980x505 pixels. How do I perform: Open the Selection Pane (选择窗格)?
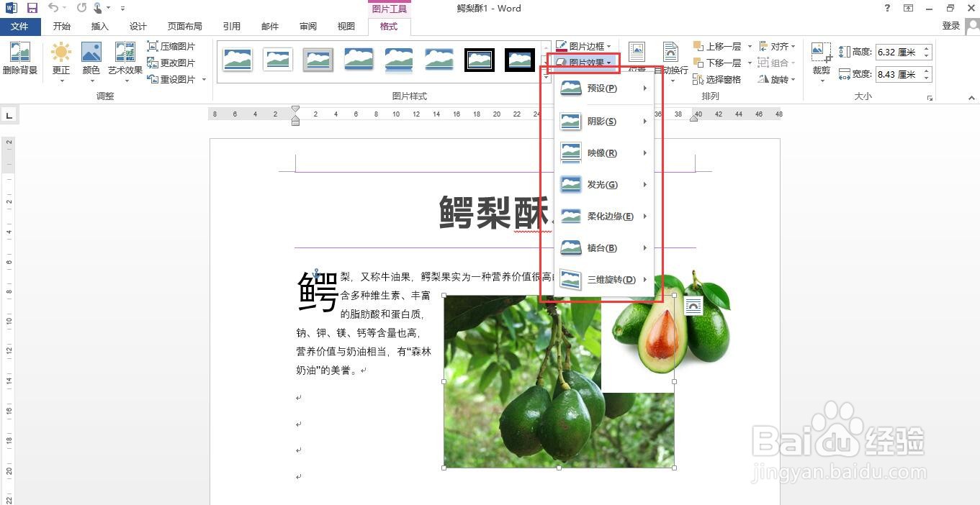[x=717, y=79]
